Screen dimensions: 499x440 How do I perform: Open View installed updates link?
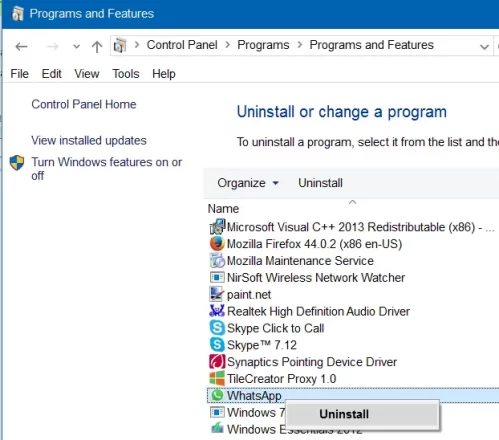(x=89, y=140)
